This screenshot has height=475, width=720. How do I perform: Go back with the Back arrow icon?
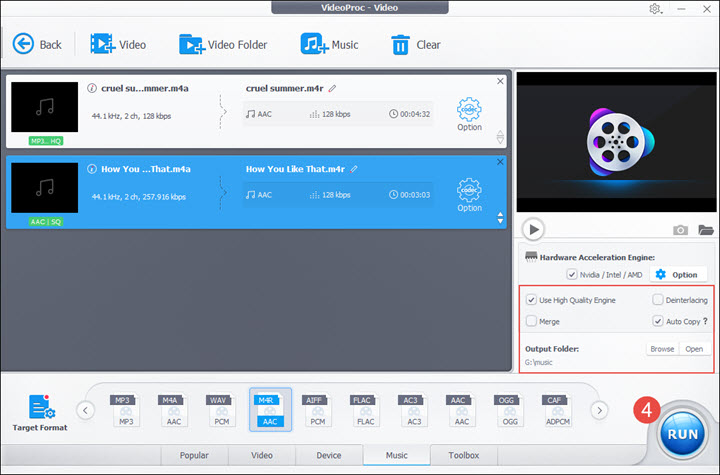(23, 44)
